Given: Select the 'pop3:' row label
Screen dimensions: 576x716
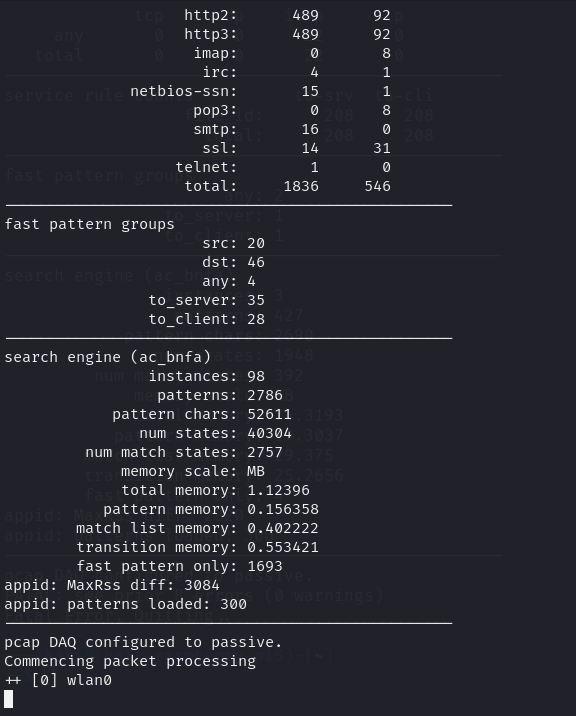Looking at the screenshot, I should 215,111.
